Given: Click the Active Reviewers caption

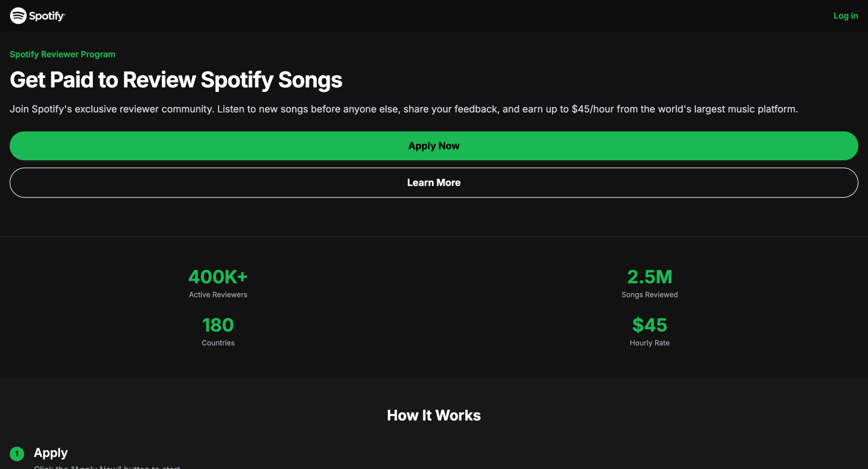Looking at the screenshot, I should pos(218,294).
